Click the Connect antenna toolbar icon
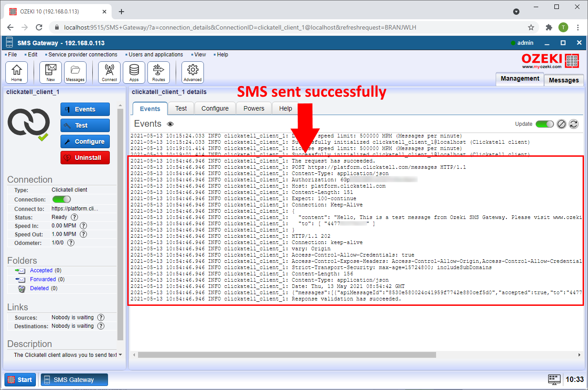The width and height of the screenshot is (588, 390). pyautogui.click(x=109, y=73)
